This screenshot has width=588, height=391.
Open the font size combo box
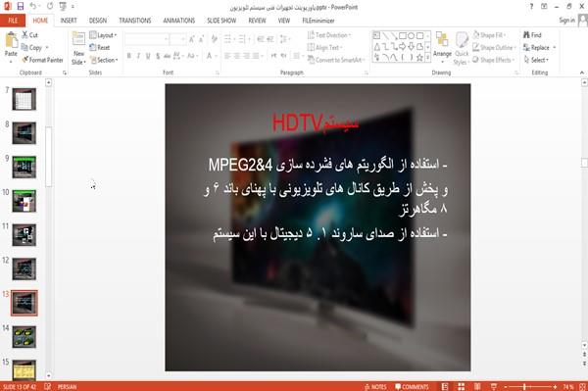pyautogui.click(x=177, y=39)
